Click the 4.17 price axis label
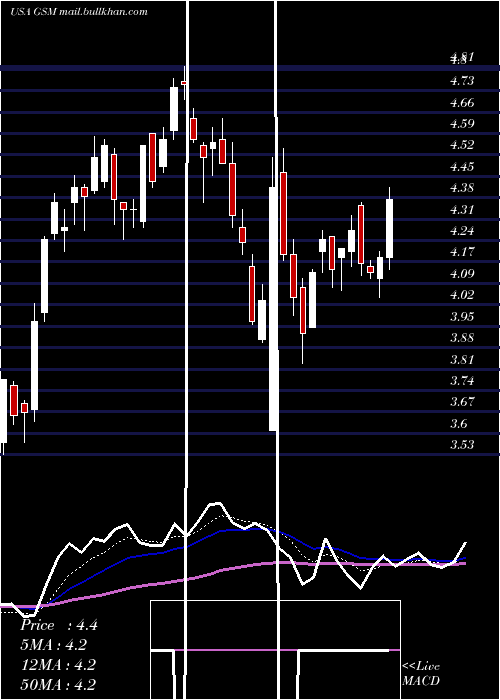Image resolution: width=500 pixels, height=700 pixels. [x=462, y=252]
